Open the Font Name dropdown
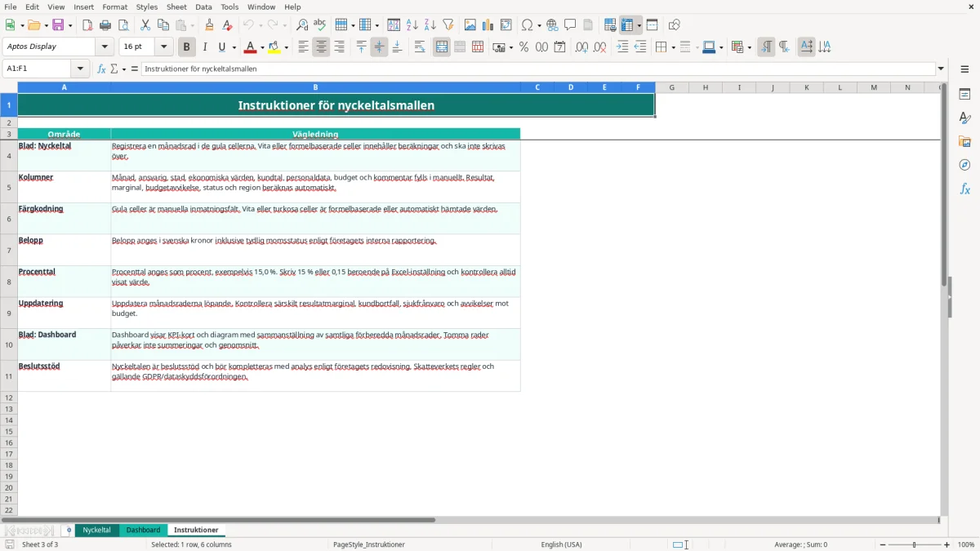 pos(105,47)
